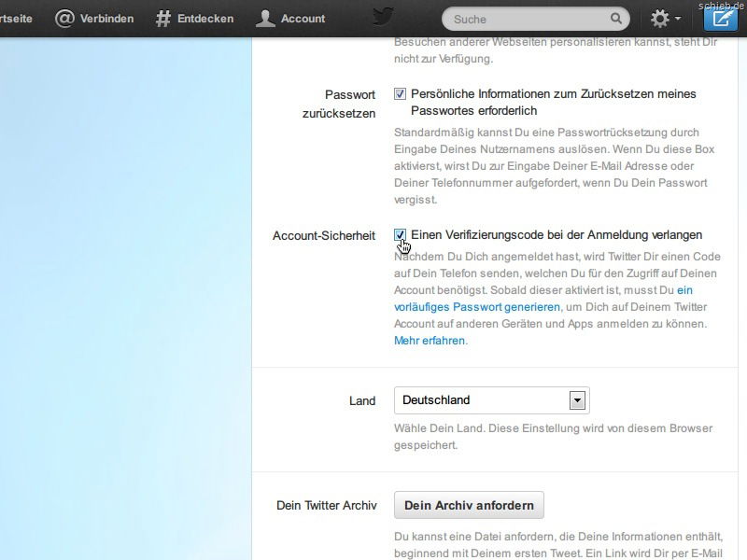Open the Account tab
The image size is (747, 560).
(290, 19)
